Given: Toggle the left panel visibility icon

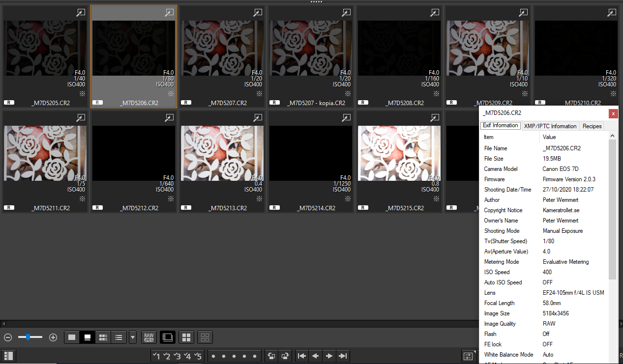Looking at the screenshot, I should [8, 356].
